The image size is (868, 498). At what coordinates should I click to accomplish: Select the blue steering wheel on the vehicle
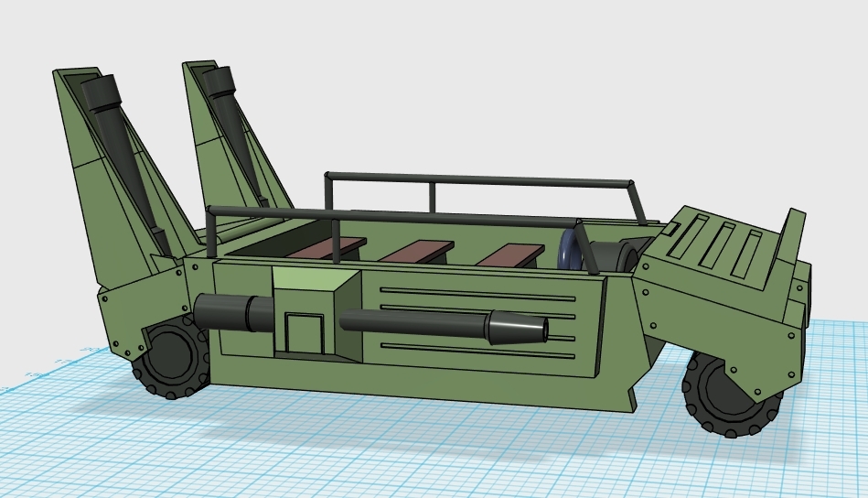[x=571, y=251]
